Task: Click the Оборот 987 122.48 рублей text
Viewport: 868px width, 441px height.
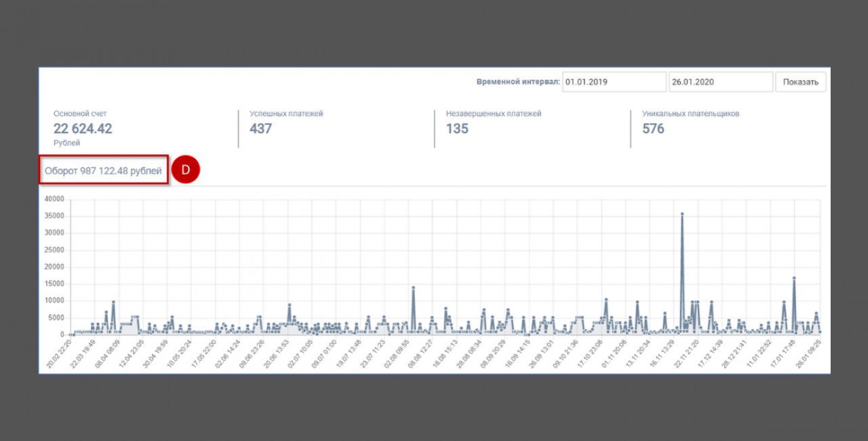Action: tap(103, 171)
